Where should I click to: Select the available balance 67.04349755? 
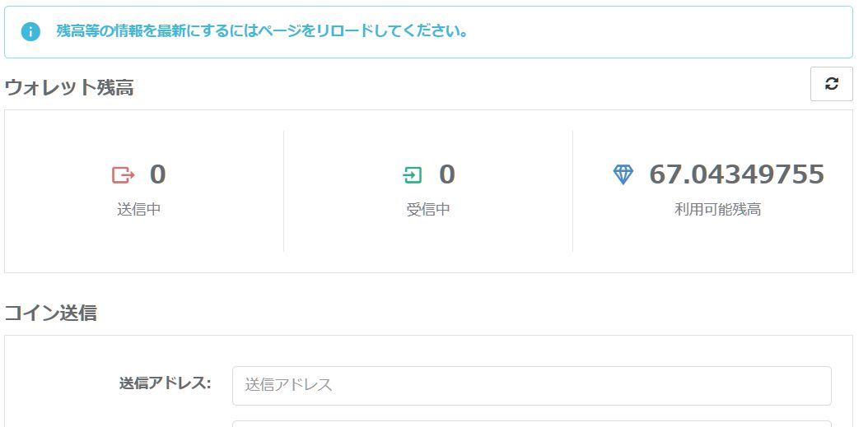point(736,174)
